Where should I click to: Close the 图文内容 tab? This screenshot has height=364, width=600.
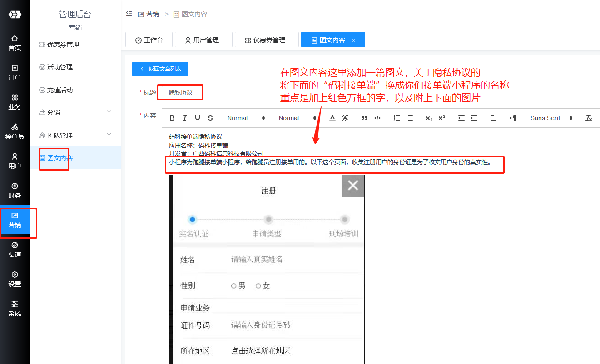[354, 40]
